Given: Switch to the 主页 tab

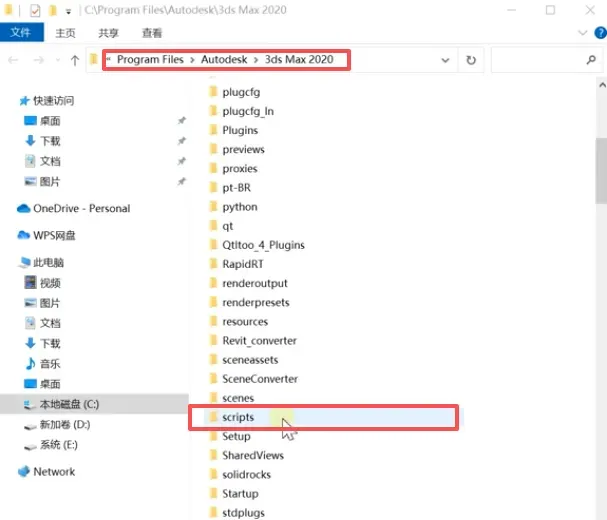Looking at the screenshot, I should 65,33.
